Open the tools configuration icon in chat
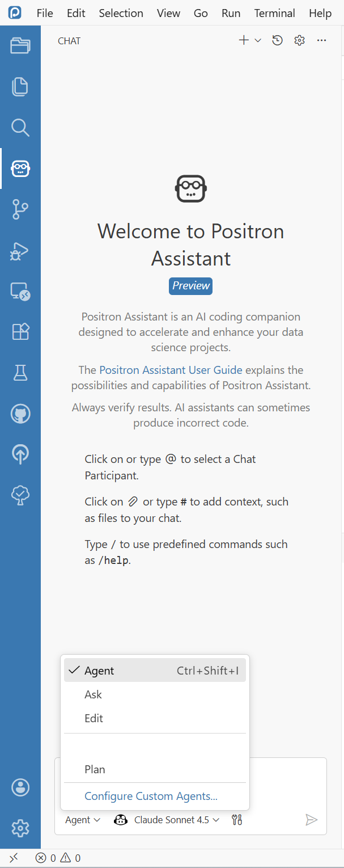This screenshot has width=344, height=868. pos(237,820)
